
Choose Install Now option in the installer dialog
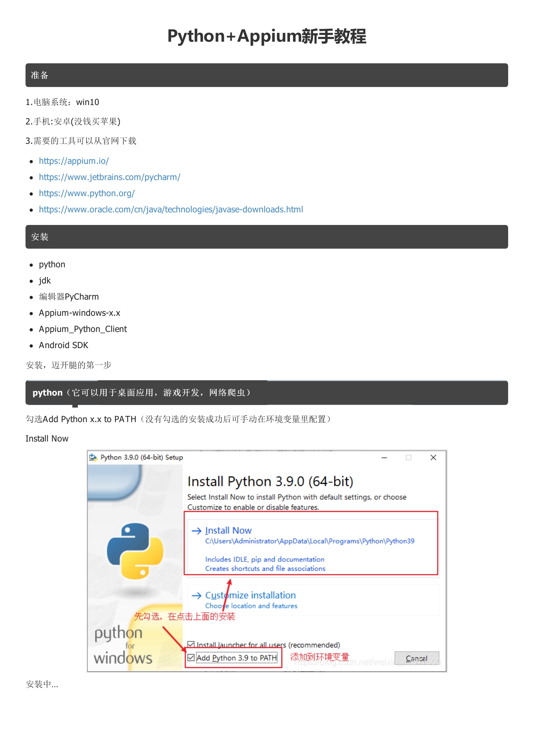(228, 530)
